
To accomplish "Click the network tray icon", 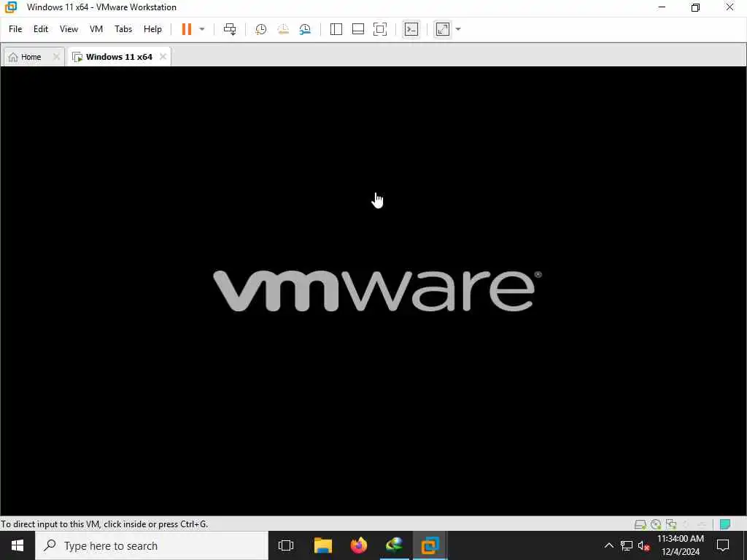I will click(x=627, y=545).
